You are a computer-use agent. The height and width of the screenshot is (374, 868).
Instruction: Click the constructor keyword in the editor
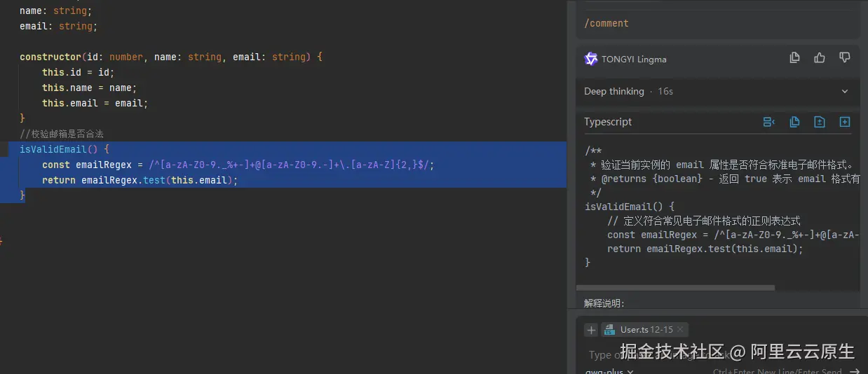pyautogui.click(x=50, y=57)
